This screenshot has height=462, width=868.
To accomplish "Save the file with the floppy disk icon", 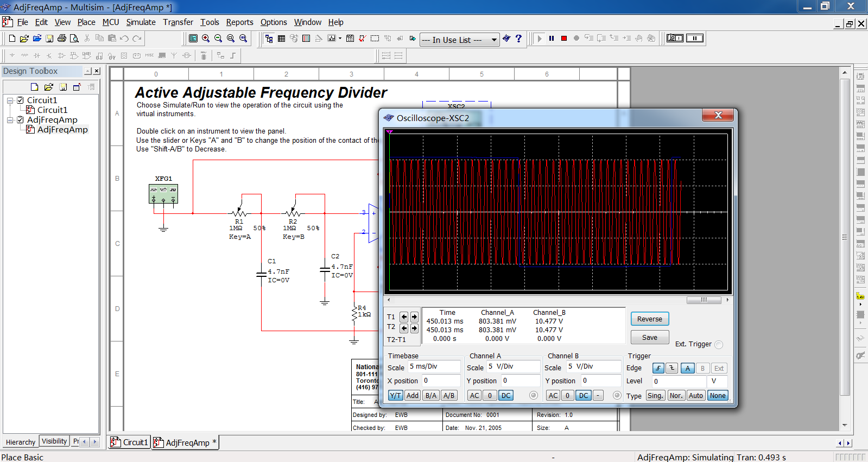I will tap(49, 39).
